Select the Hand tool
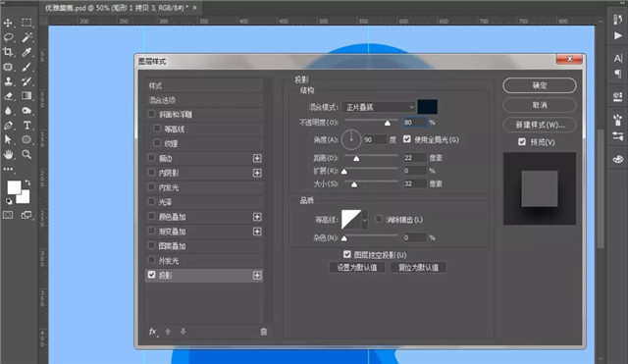The height and width of the screenshot is (364, 628). point(8,154)
